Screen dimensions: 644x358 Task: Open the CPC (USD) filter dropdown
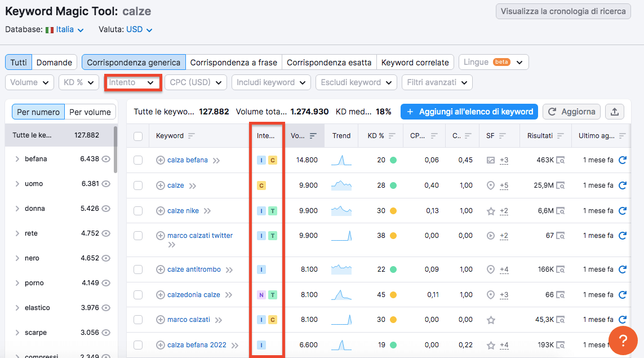tap(196, 82)
